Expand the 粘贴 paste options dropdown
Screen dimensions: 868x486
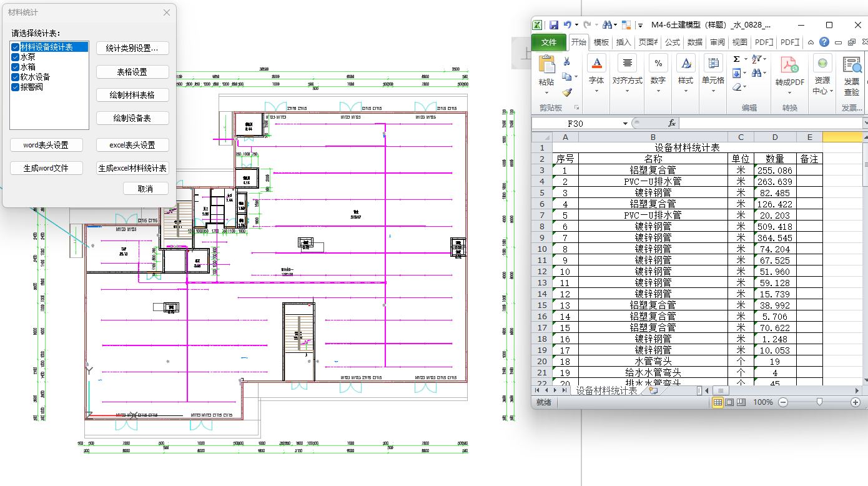546,92
